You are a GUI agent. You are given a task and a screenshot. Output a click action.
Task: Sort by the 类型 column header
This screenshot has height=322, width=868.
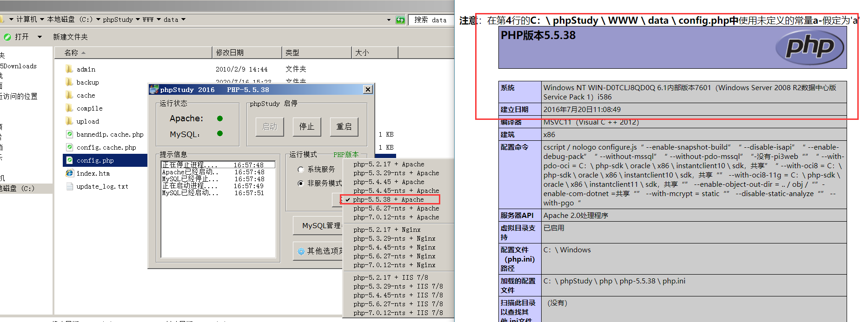pos(317,53)
